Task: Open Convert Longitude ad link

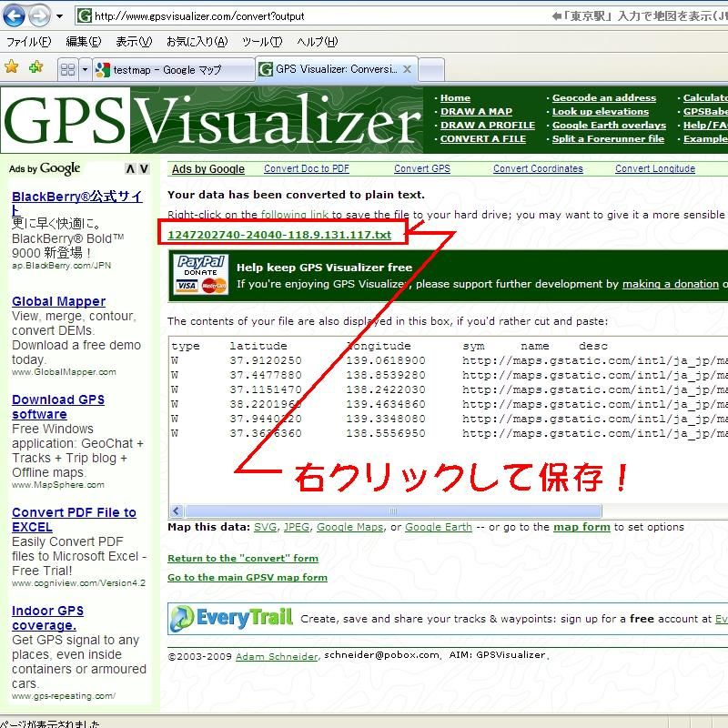Action: [655, 168]
